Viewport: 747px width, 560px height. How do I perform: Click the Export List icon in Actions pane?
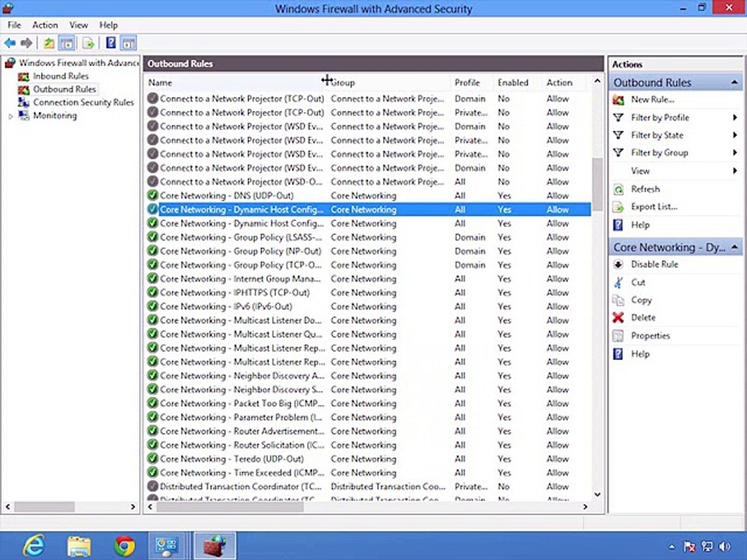(x=619, y=207)
